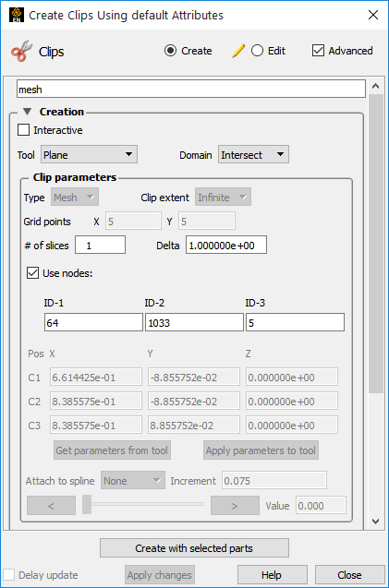Close the dialog with title bar X

[x=373, y=15]
